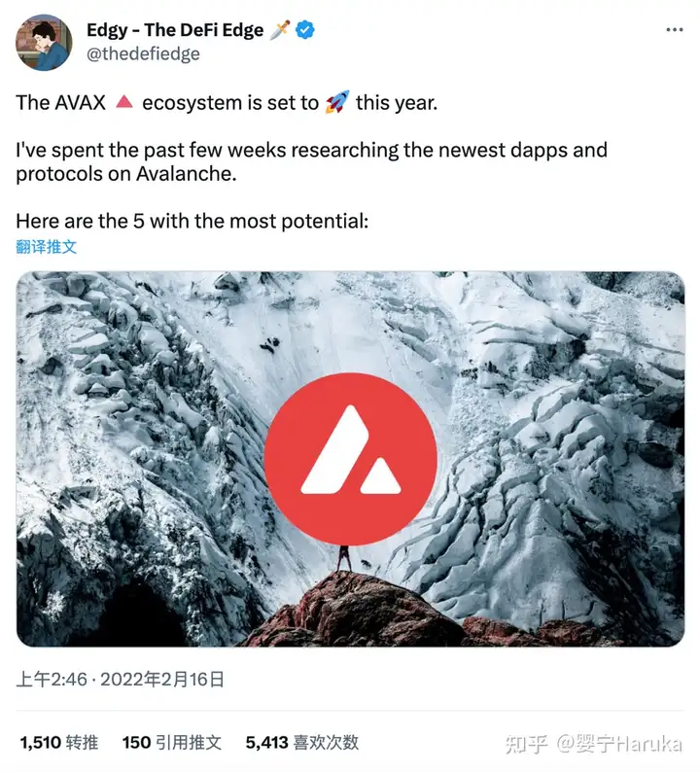This screenshot has height=772, width=700.
Task: Open Edgy - The DeFi Edge display name
Action: coord(175,30)
